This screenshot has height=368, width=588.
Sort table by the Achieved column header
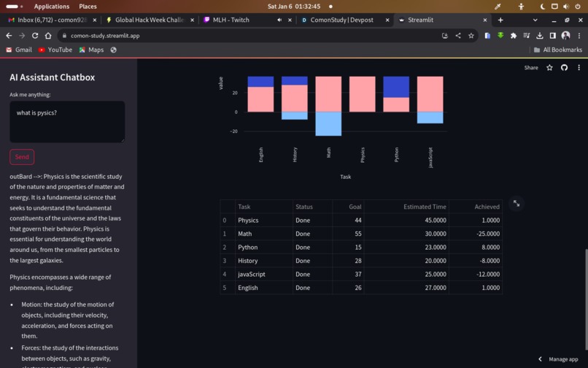tap(476, 207)
